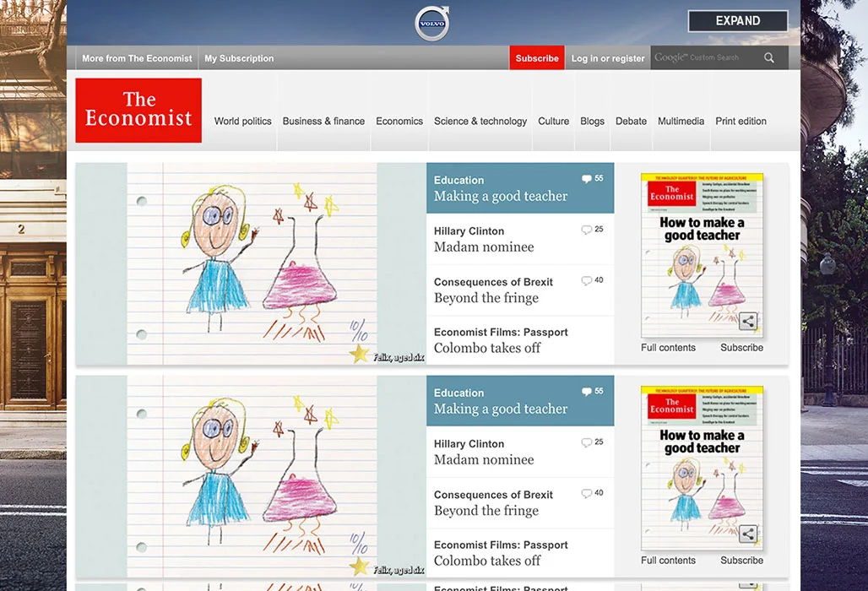Open the Multimedia section
This screenshot has width=868, height=591.
point(681,122)
